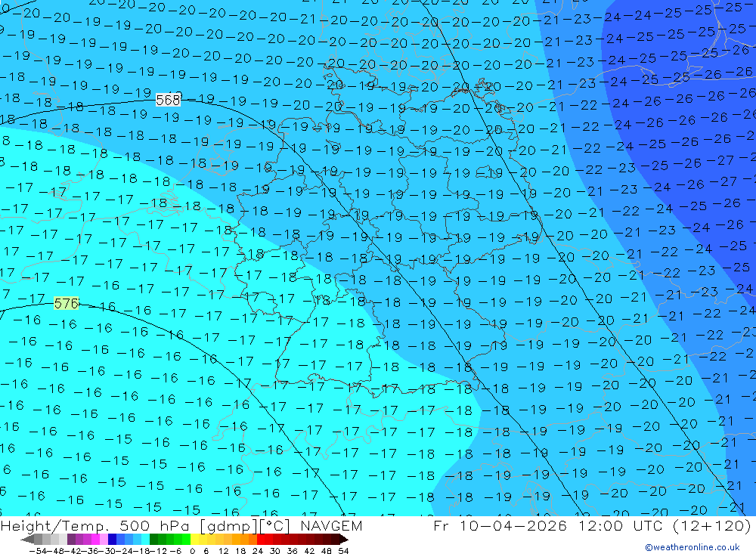Click the "Fr" weekday text
756x554 pixels.
[x=442, y=525]
